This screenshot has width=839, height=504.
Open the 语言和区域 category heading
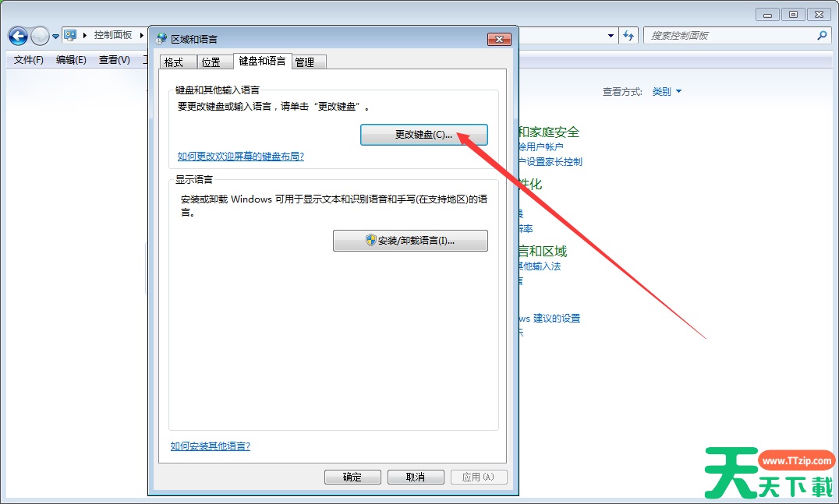tap(543, 251)
